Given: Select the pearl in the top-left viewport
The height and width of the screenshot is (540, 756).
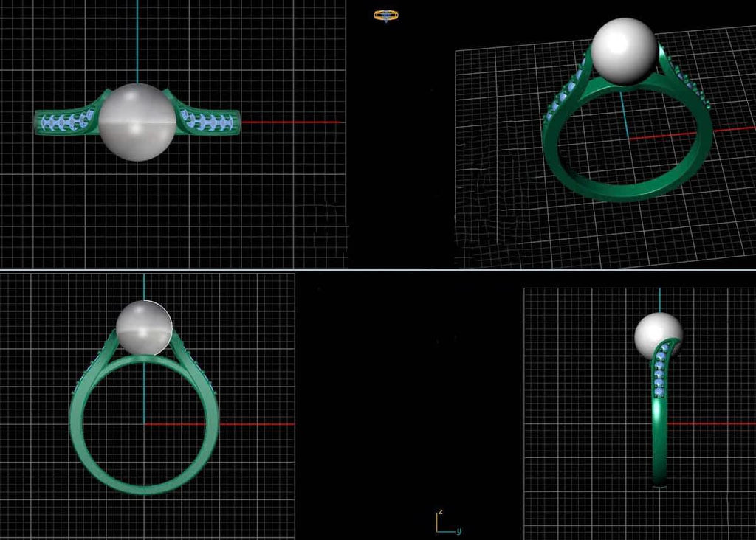Looking at the screenshot, I should [137, 122].
